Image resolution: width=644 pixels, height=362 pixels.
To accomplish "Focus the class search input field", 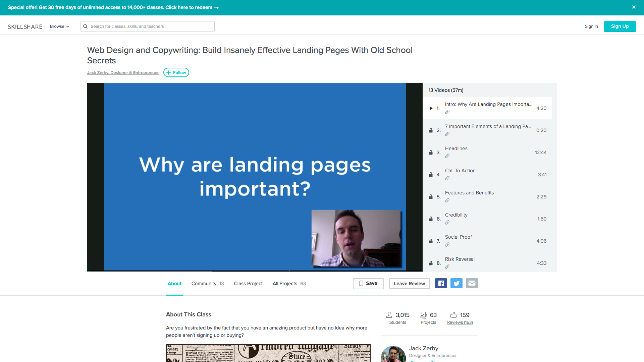I will point(151,26).
